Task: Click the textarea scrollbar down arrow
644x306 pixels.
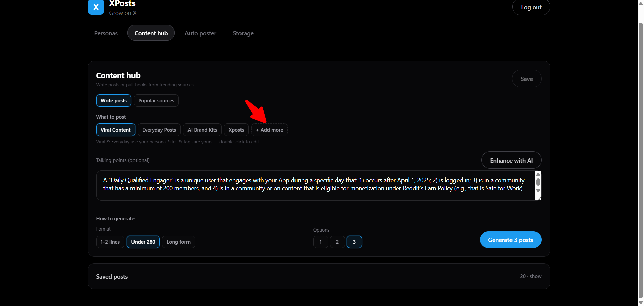Action: pos(538,191)
